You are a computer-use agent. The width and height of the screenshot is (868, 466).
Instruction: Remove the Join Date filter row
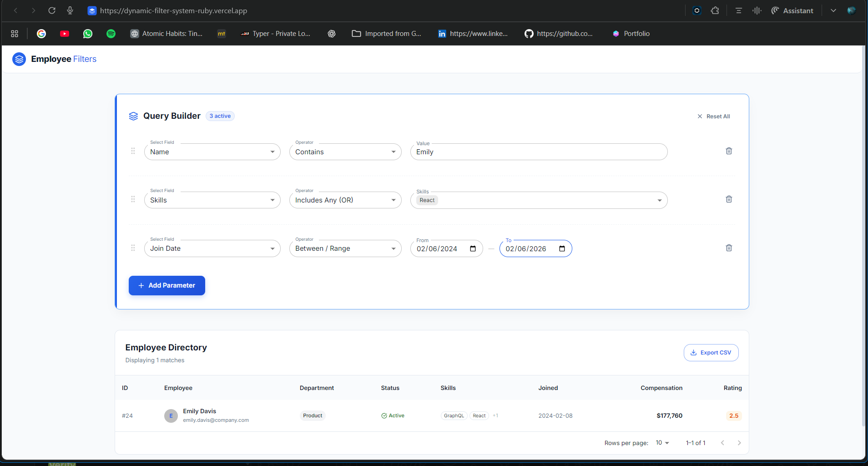click(x=728, y=248)
